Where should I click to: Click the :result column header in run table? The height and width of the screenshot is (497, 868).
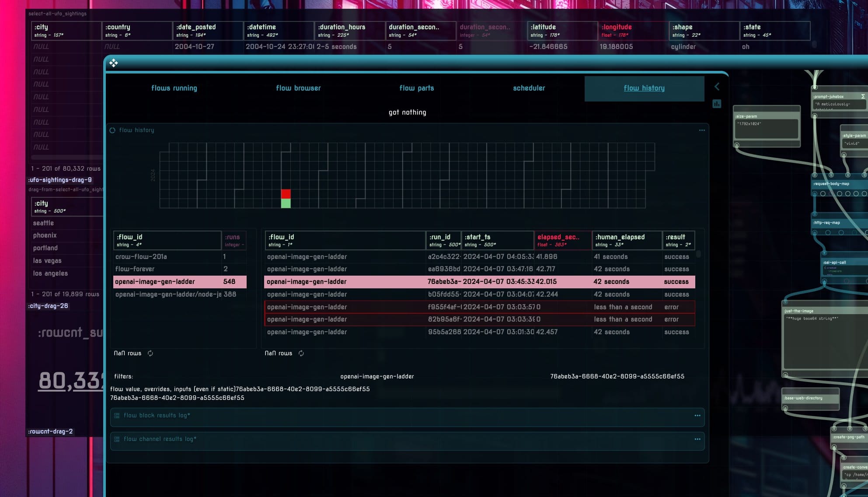tap(679, 240)
